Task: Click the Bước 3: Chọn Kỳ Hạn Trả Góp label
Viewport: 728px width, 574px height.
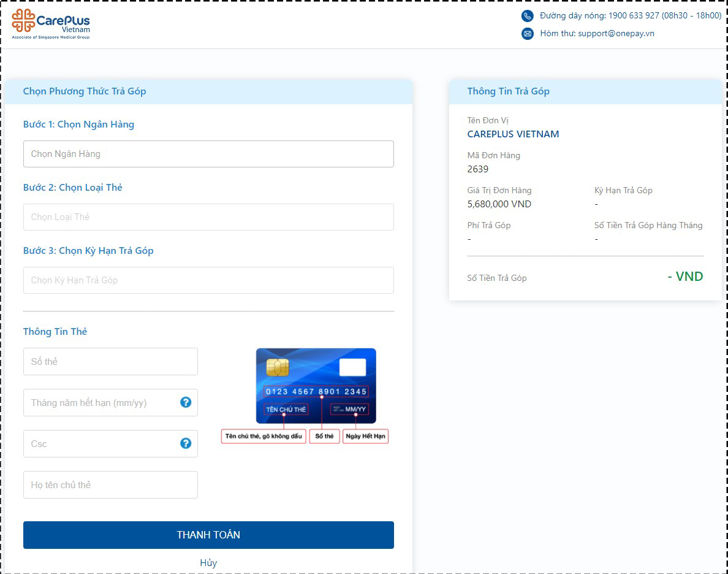Action: tap(88, 251)
